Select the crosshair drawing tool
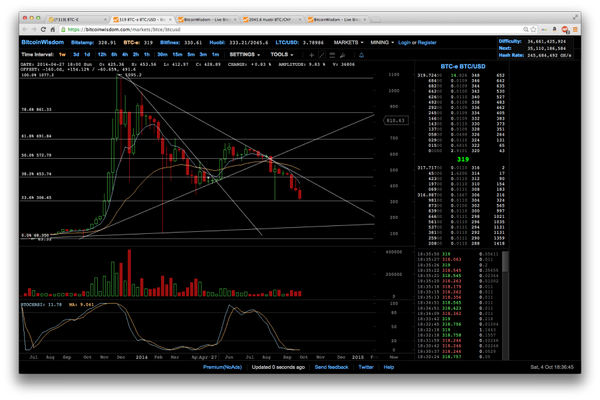 click(311, 55)
